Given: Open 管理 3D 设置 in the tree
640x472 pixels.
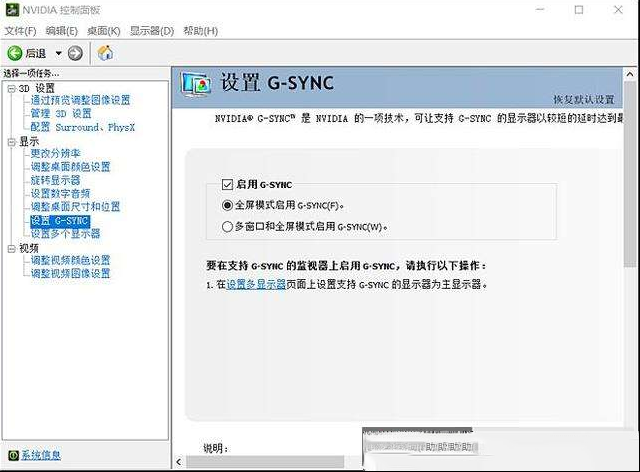Looking at the screenshot, I should 61,114.
